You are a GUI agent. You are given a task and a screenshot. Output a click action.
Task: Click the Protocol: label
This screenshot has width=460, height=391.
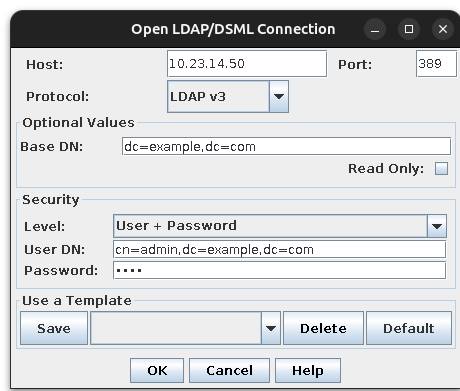click(58, 97)
